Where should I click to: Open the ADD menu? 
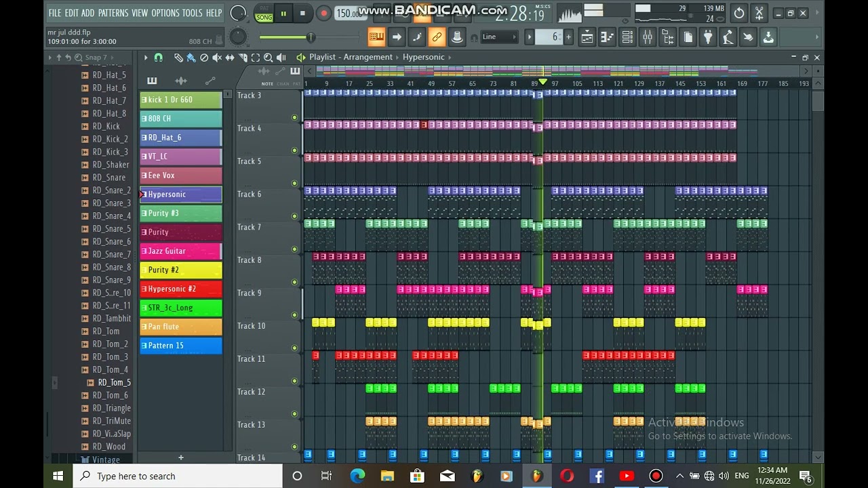tap(88, 13)
